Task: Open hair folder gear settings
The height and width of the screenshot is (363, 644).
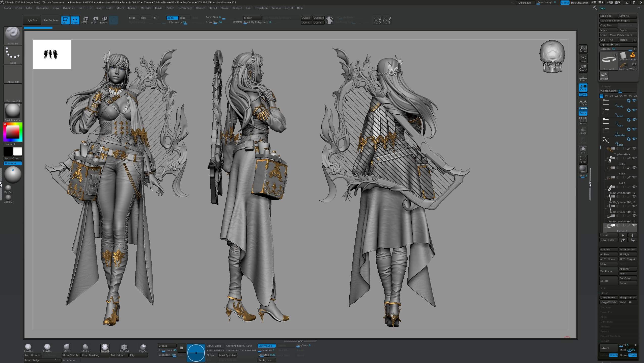Action: coord(629,120)
